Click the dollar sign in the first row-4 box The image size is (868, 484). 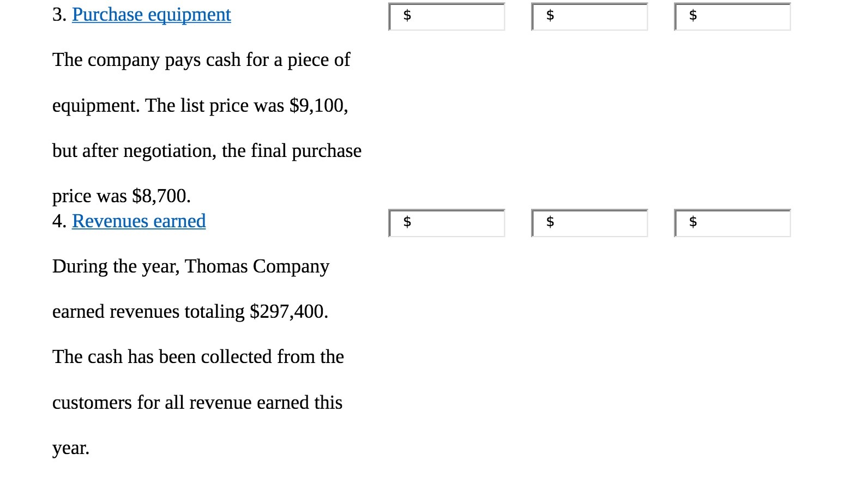point(407,222)
